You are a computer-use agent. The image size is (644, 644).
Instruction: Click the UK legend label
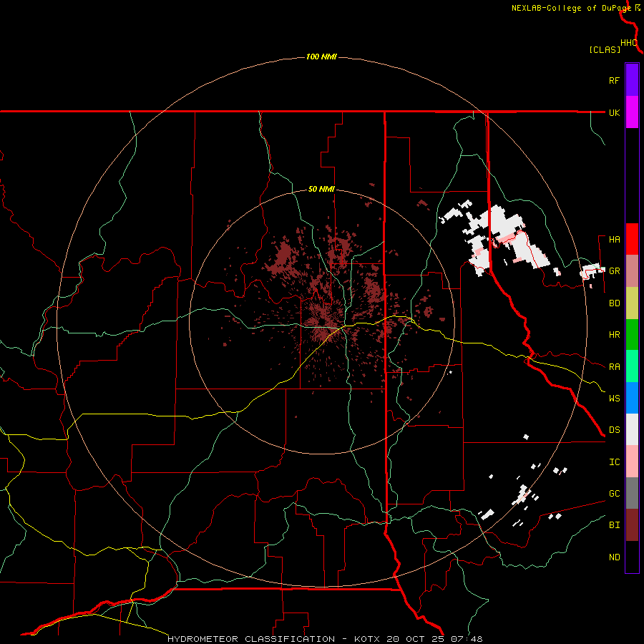[614, 112]
